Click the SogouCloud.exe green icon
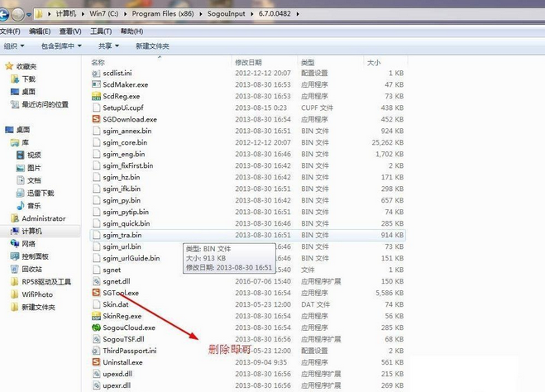The image size is (545, 392). click(x=96, y=327)
